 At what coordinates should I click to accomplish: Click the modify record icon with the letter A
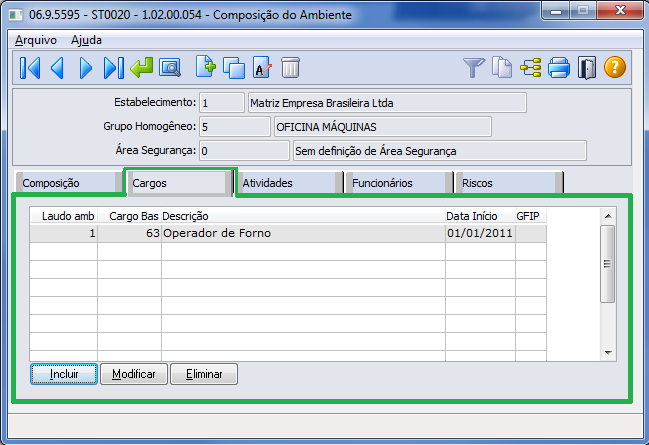point(262,67)
